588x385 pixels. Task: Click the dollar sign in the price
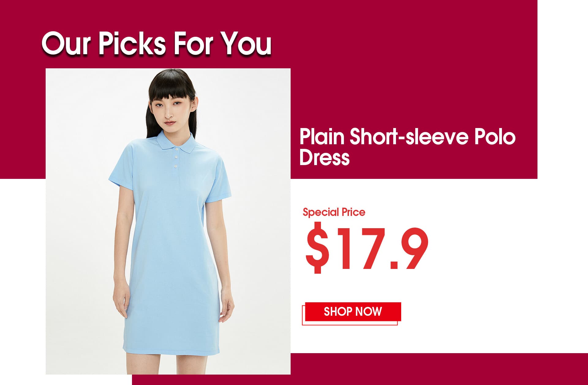pos(318,248)
